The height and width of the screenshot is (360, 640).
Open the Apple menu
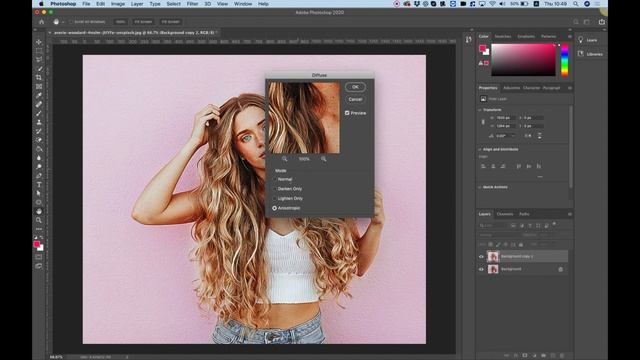coord(41,4)
